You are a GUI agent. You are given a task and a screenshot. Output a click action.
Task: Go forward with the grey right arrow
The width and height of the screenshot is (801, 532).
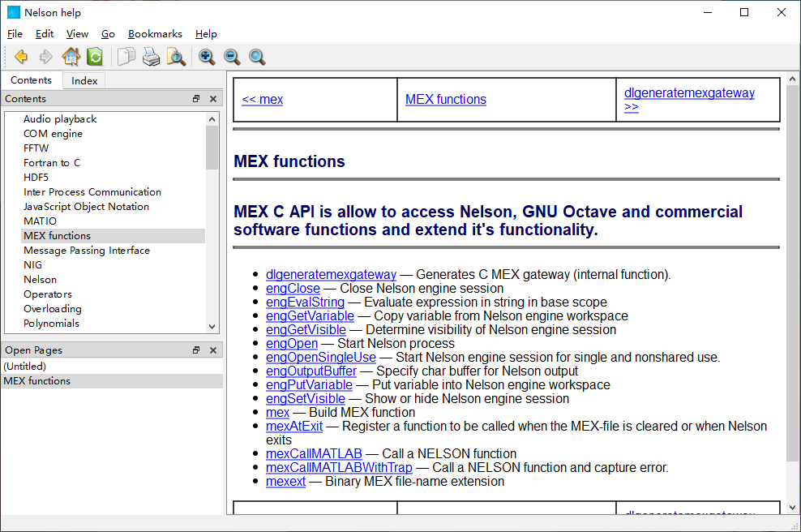click(46, 57)
